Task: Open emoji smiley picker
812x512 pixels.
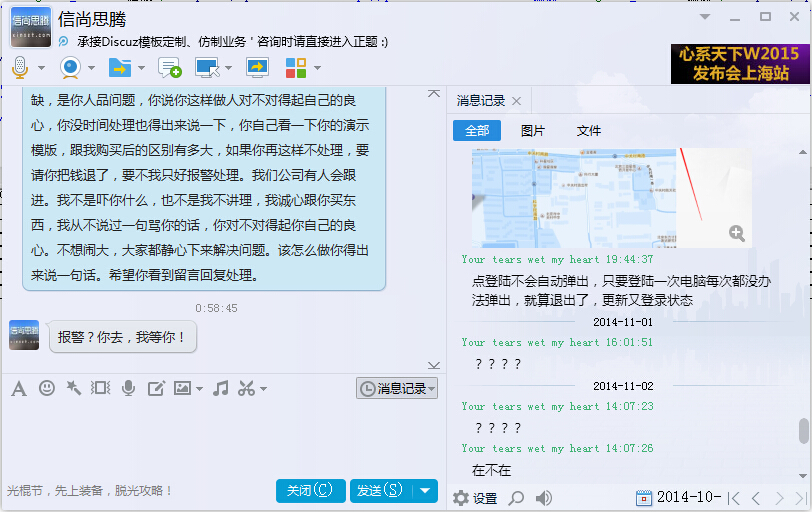Action: click(x=47, y=388)
